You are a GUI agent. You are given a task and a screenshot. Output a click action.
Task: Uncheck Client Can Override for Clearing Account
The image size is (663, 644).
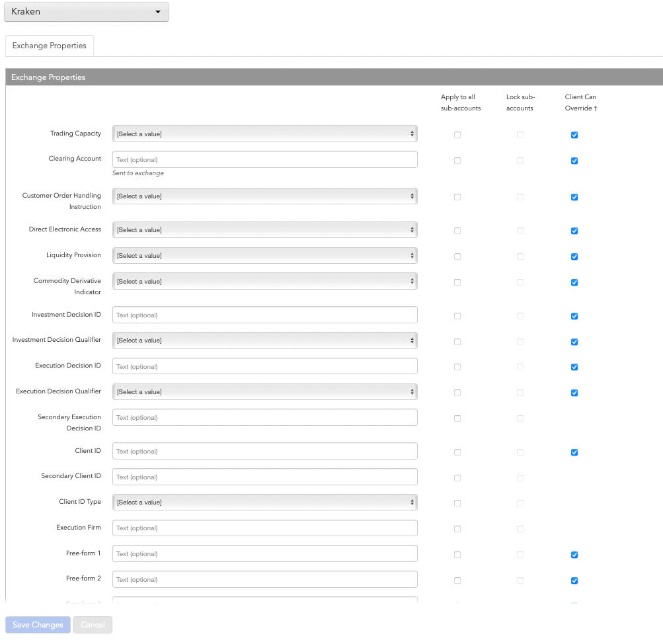pos(574,161)
